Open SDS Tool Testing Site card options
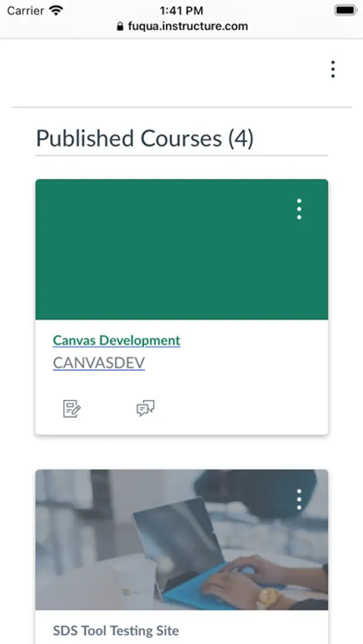Image resolution: width=363 pixels, height=644 pixels. [299, 499]
